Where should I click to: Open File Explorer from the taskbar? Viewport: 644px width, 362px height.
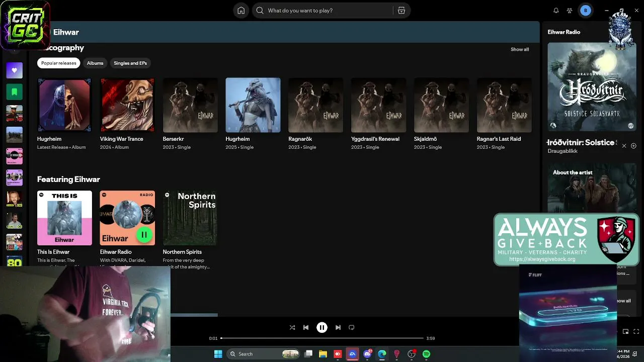coord(323,354)
